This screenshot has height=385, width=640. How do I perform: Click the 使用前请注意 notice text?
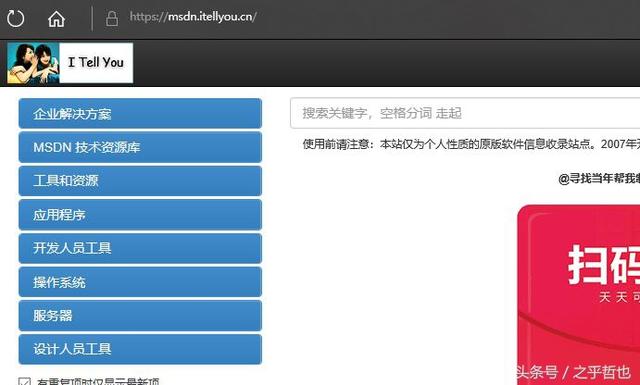point(471,144)
